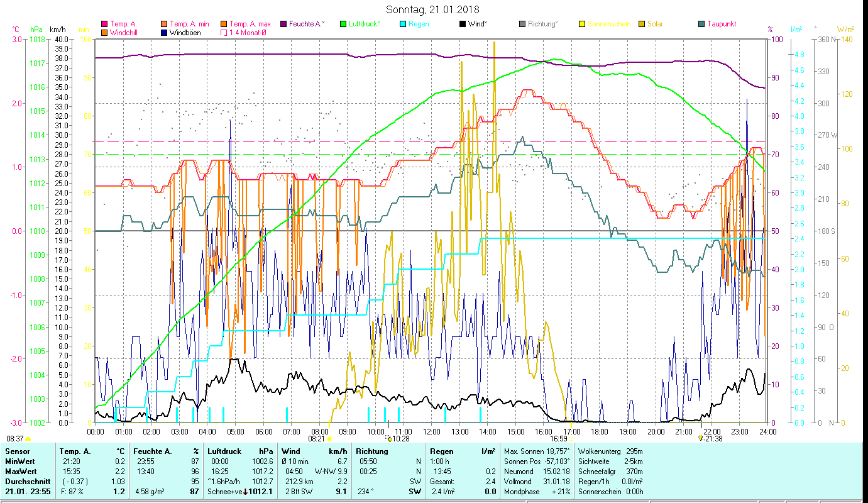
Task: Click the 234 ° direction value
Action: coord(366,492)
